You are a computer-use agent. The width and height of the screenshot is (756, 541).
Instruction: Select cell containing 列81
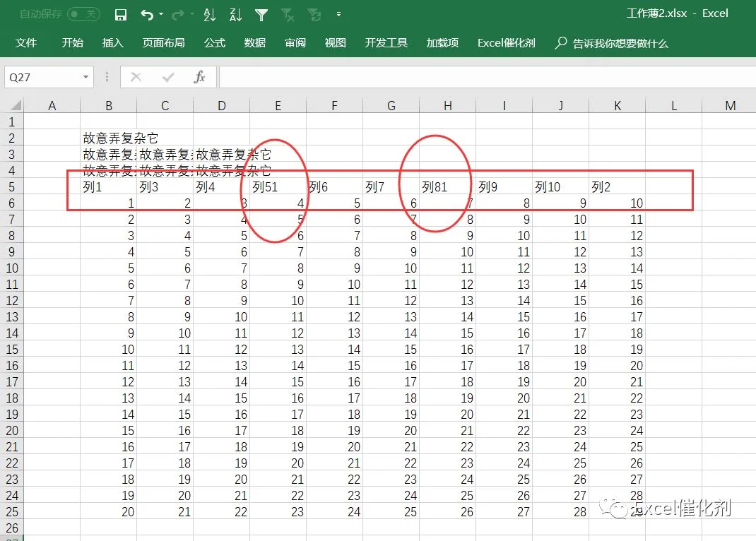[x=447, y=187]
